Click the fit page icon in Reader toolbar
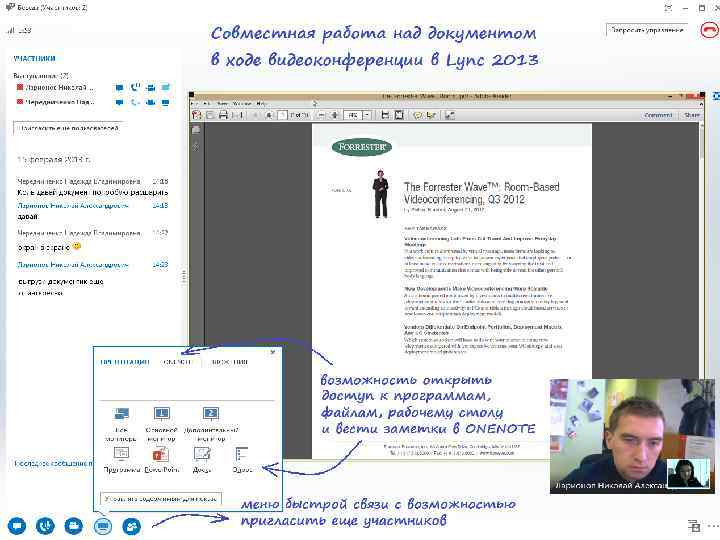Screen dimensions: 720x540 coord(399,115)
